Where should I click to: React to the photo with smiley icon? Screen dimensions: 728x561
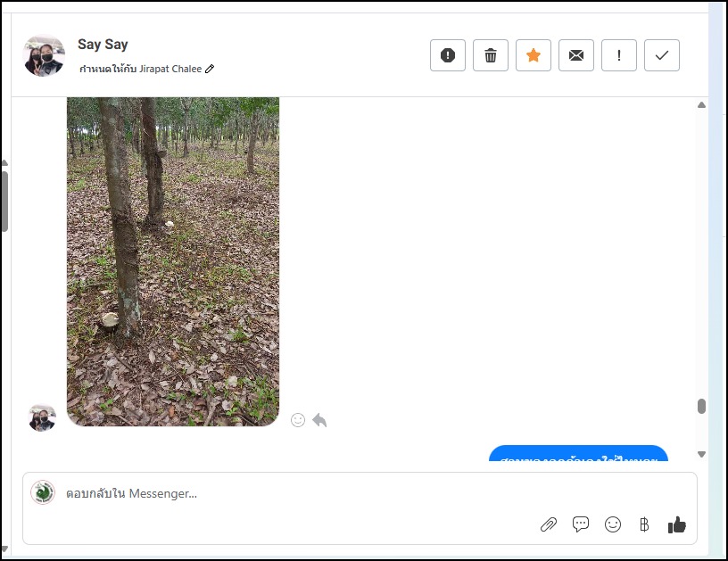pos(298,420)
